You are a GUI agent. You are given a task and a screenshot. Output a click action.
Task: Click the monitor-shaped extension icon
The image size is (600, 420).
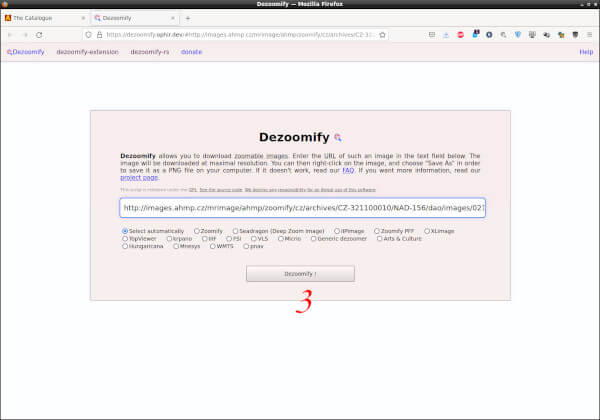(532, 35)
